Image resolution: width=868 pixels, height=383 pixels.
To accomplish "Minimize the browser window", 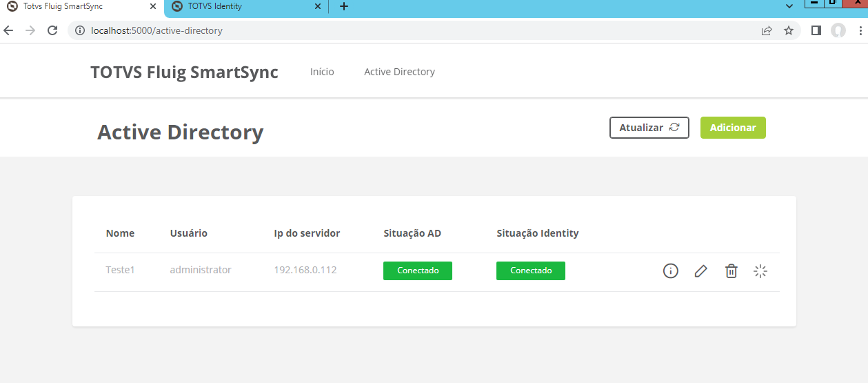I will click(814, 3).
